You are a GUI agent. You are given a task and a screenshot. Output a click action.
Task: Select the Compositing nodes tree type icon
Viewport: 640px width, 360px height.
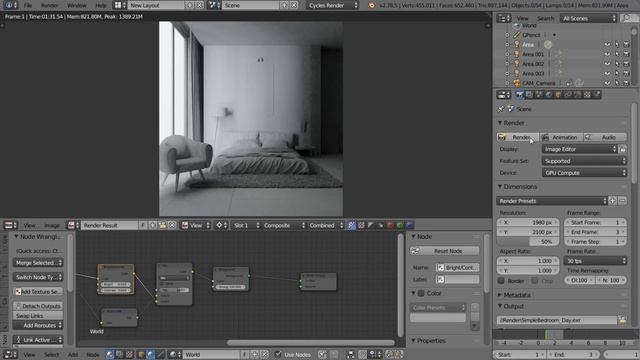pos(120,354)
